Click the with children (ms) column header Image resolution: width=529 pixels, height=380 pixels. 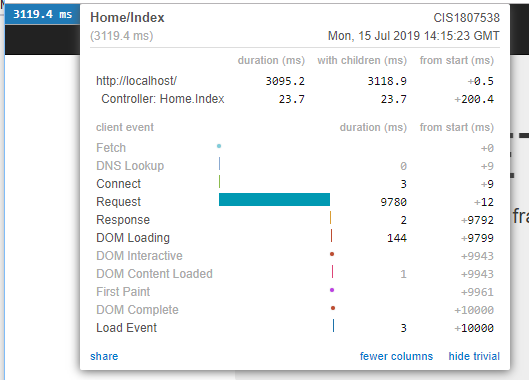[362, 60]
